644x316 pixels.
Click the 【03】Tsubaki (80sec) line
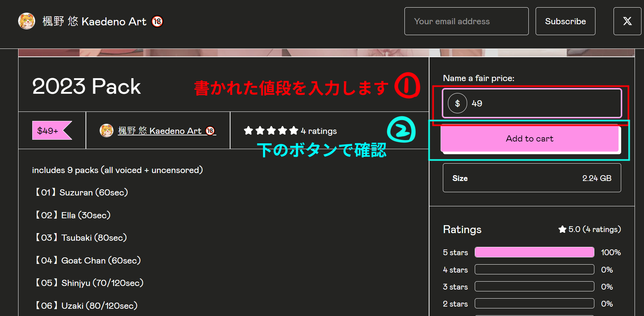[80, 237]
